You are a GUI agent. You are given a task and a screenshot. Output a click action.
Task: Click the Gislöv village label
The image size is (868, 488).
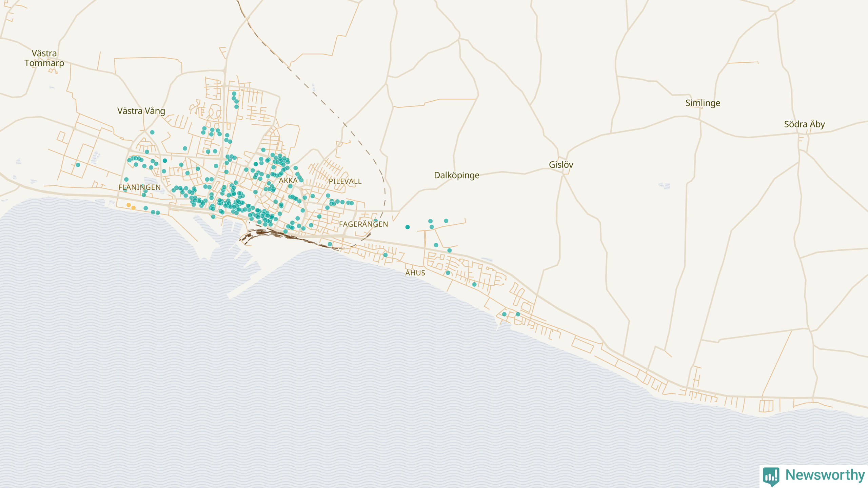coord(561,165)
